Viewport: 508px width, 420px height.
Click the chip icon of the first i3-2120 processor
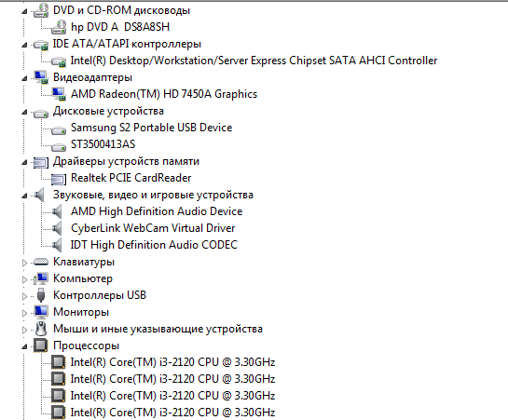59,362
